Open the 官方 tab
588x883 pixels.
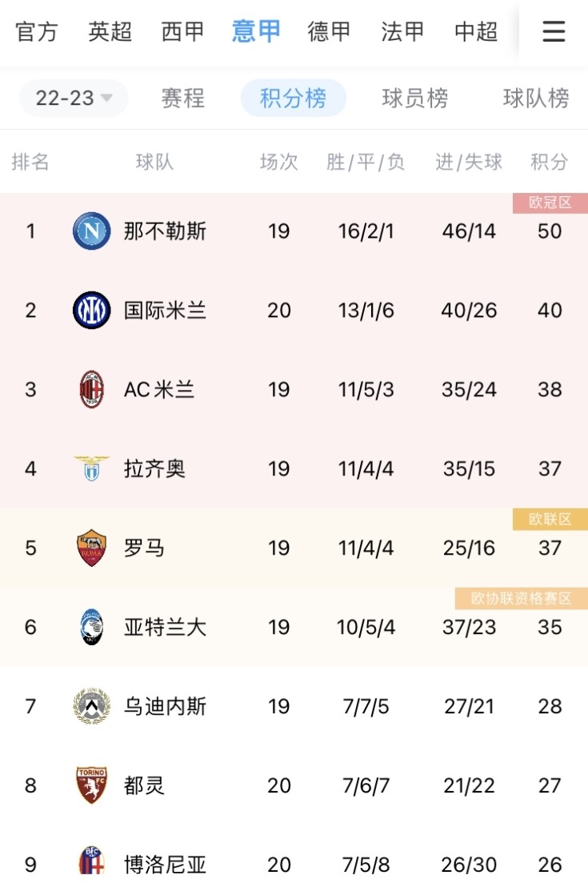pos(37,31)
